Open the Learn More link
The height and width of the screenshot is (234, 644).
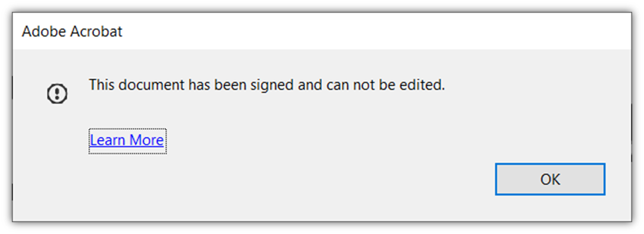click(x=127, y=141)
